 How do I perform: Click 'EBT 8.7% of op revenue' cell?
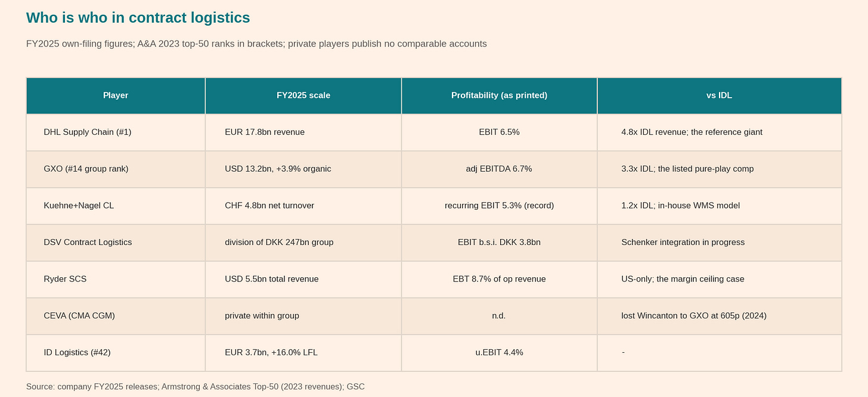point(499,279)
